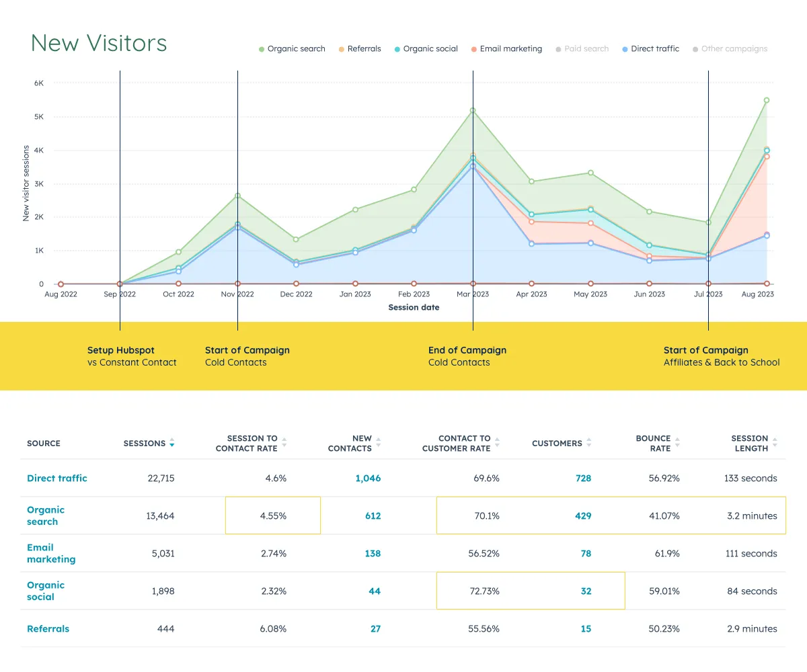Screen dimensions: 807x672
Task: Click Affiliates & Back to School annotation
Action: (722, 362)
